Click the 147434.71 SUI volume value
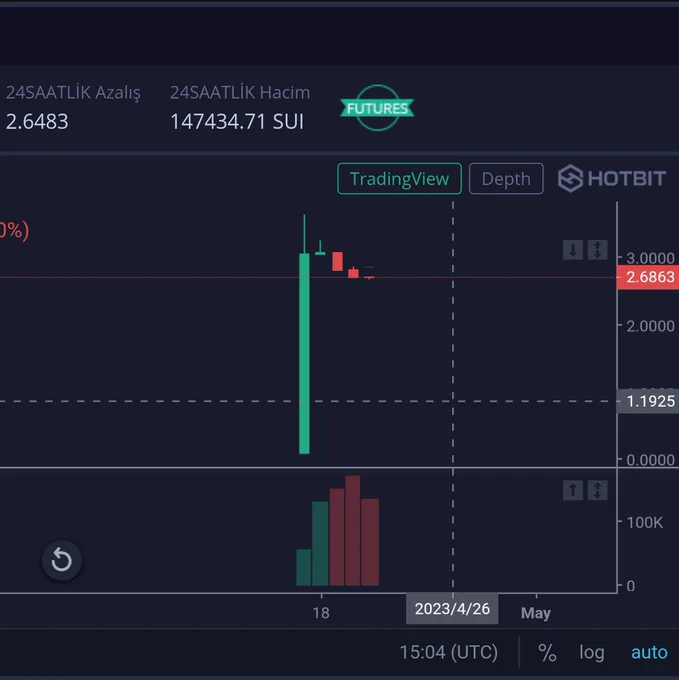 coord(237,121)
